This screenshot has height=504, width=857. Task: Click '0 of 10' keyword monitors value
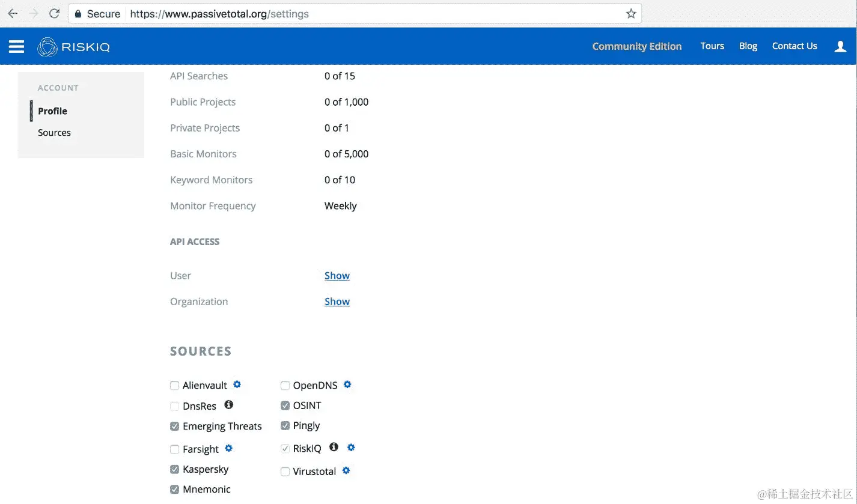tap(340, 180)
